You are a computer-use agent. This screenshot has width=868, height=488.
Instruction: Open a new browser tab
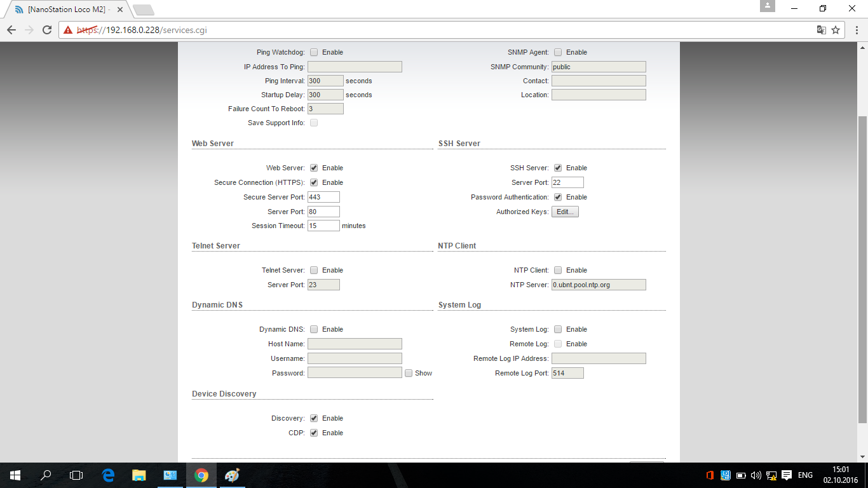pos(144,10)
